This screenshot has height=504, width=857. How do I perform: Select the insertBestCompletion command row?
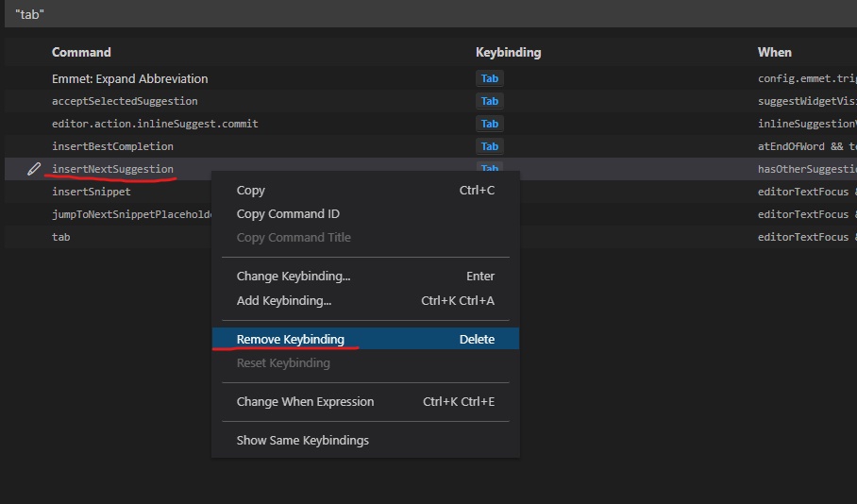430,146
